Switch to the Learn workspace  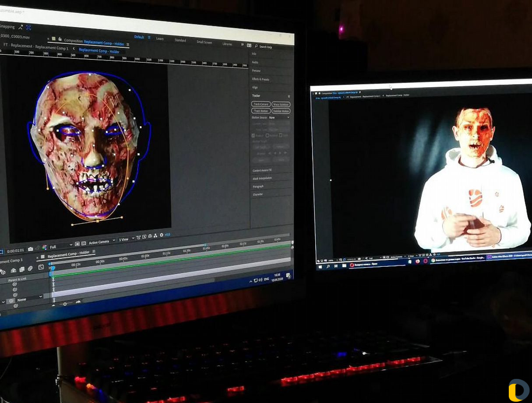click(x=160, y=39)
